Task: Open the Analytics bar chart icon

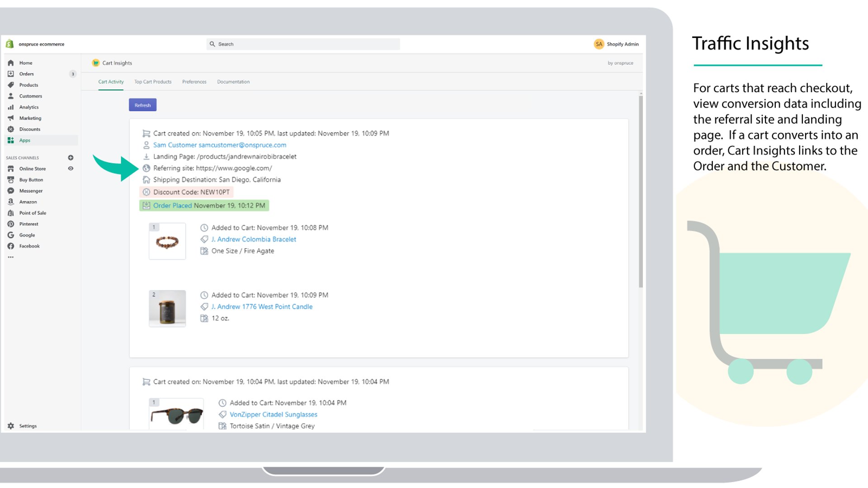Action: 11,107
